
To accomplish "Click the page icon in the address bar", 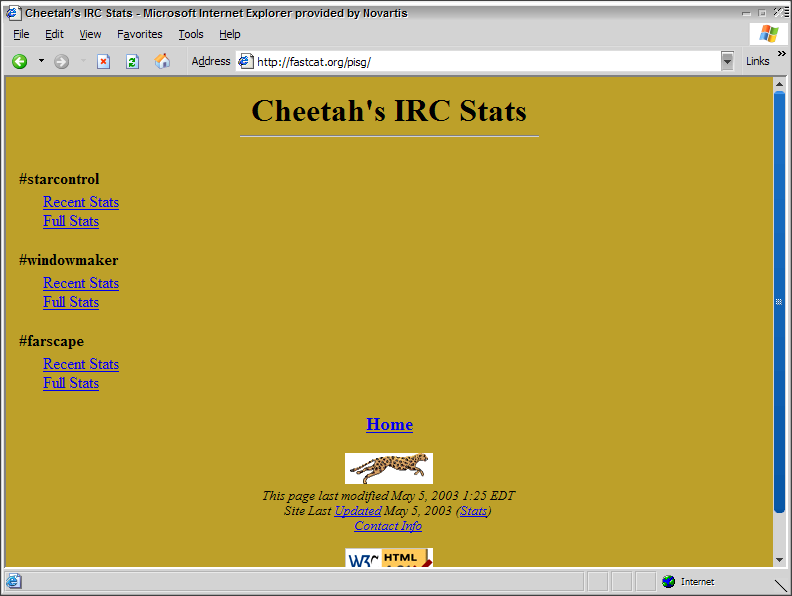I will (245, 61).
